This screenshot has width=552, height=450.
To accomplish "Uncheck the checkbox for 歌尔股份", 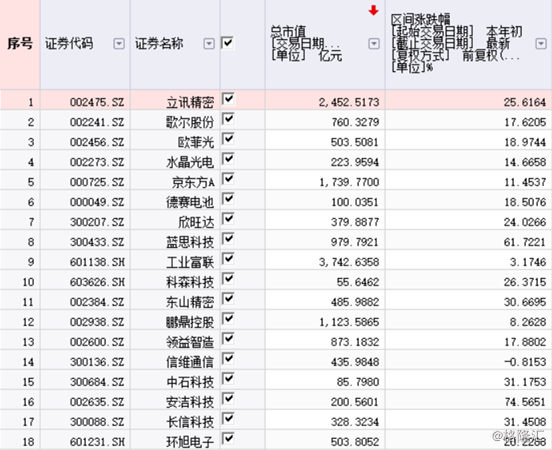I will click(x=228, y=119).
